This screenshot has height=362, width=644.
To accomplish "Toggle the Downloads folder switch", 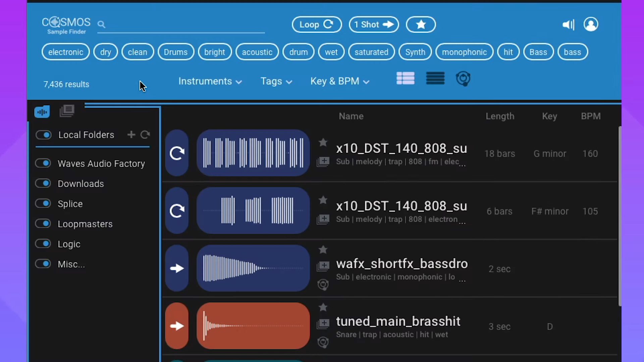I will click(x=43, y=183).
